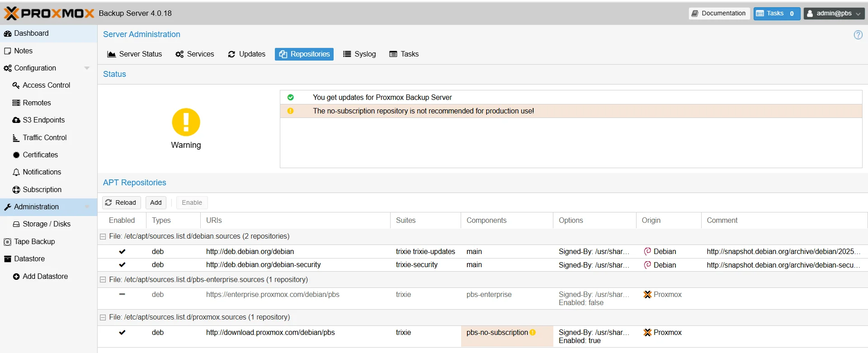The width and height of the screenshot is (868, 353).
Task: Click the Configuration gears icon
Action: 8,68
